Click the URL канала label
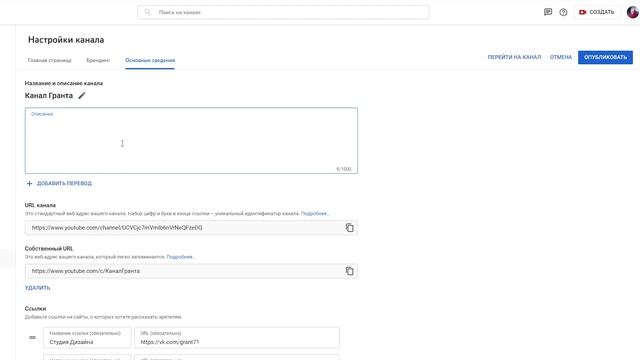 click(x=40, y=205)
